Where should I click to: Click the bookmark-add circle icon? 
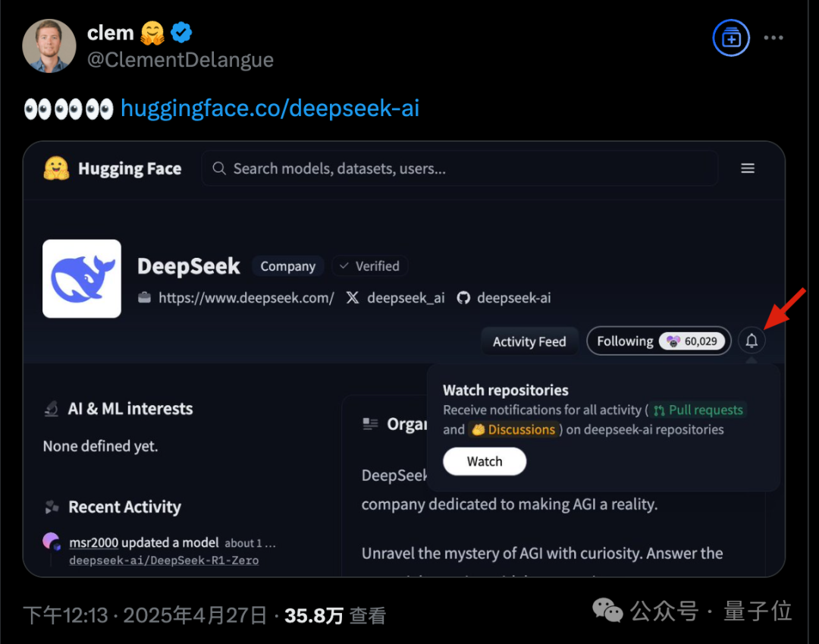[x=731, y=38]
